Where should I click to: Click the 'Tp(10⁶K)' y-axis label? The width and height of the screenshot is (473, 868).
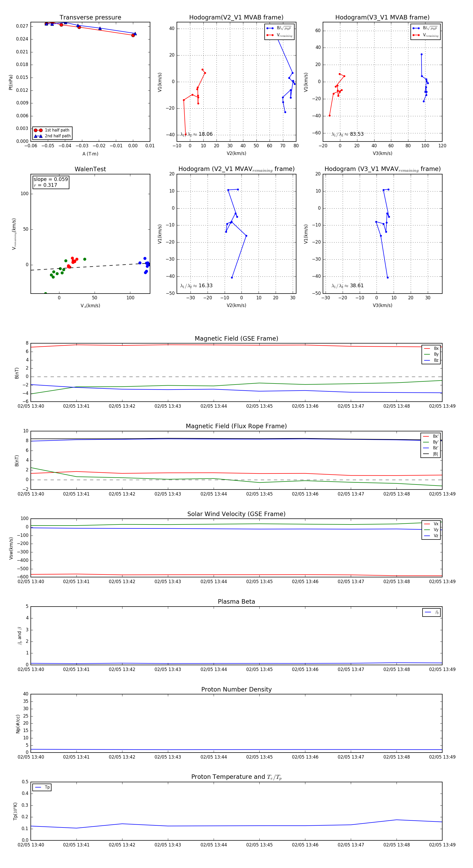point(15,811)
